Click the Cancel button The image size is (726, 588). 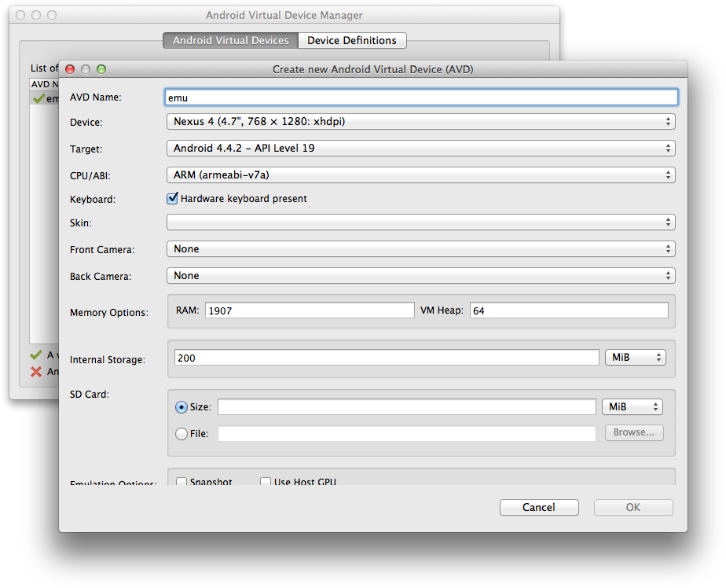coord(539,508)
